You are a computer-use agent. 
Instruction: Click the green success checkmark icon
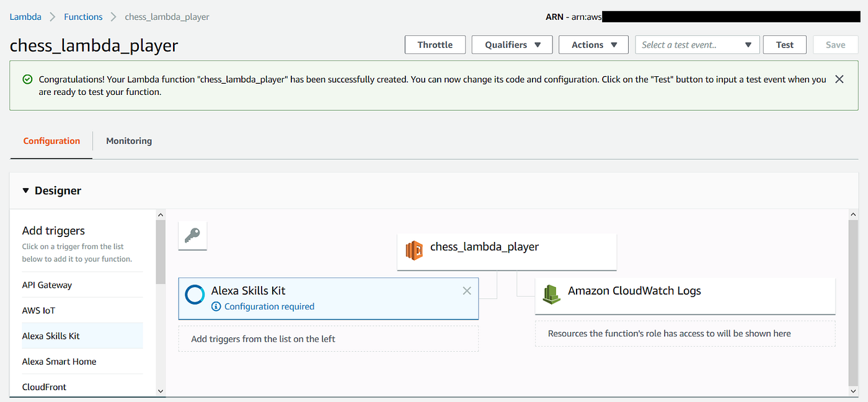tap(27, 79)
